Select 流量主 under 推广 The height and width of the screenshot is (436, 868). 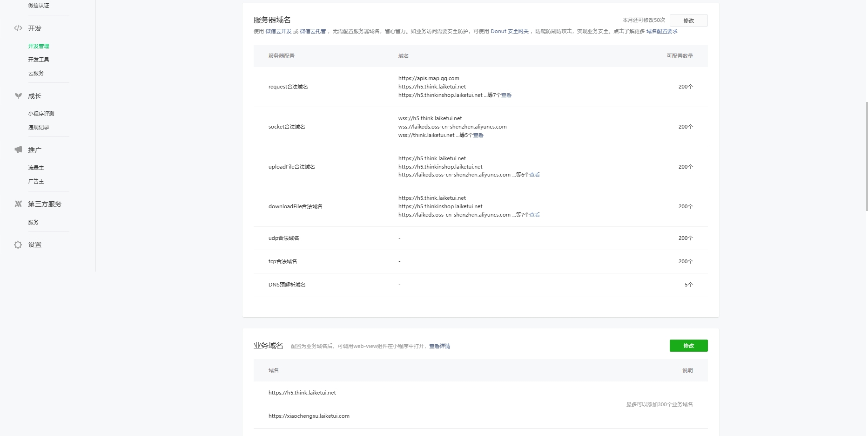click(x=36, y=168)
